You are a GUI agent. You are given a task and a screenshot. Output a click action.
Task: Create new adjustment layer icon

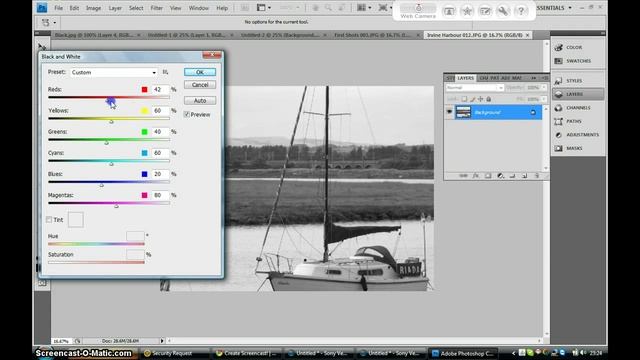[500, 176]
